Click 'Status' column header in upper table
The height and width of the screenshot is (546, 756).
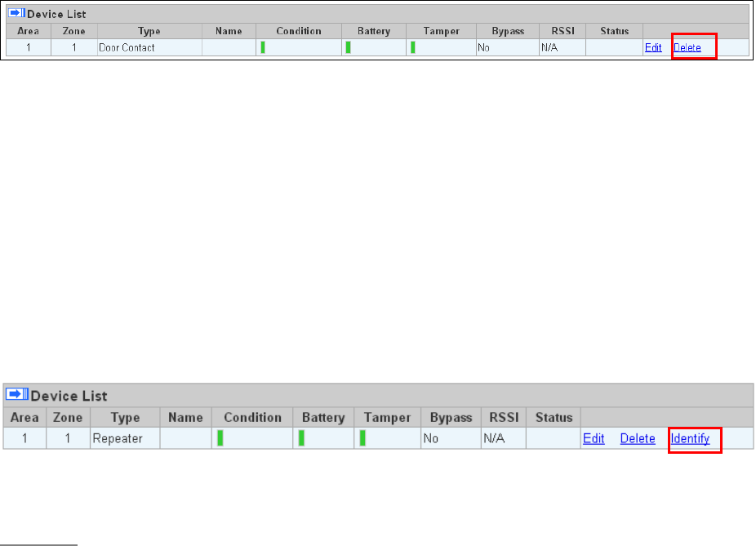[x=614, y=31]
